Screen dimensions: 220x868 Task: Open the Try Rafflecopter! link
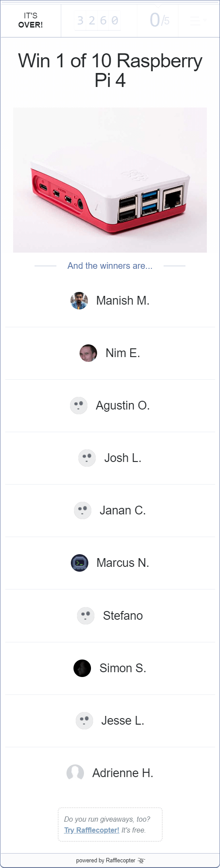92,830
